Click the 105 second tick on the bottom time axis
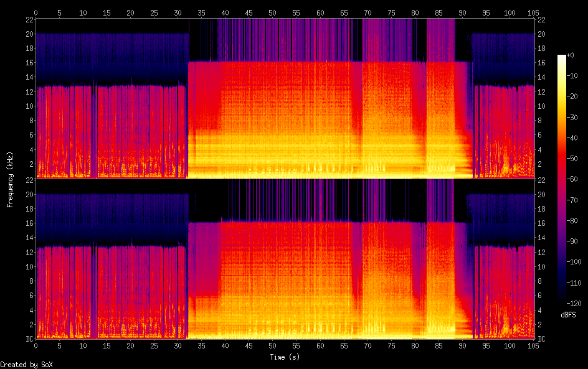The width and height of the screenshot is (588, 369). pos(534,344)
